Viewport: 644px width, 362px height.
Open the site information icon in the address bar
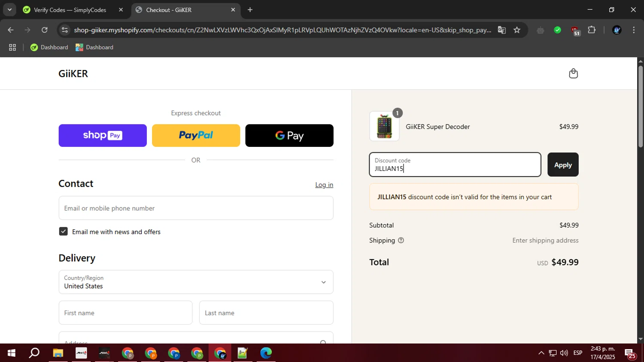click(x=65, y=30)
